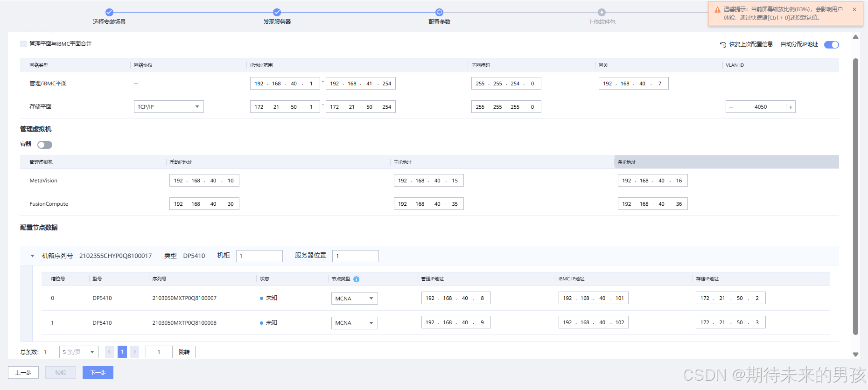Click the 备IP地址 column header
The width and height of the screenshot is (868, 390).
coord(727,162)
